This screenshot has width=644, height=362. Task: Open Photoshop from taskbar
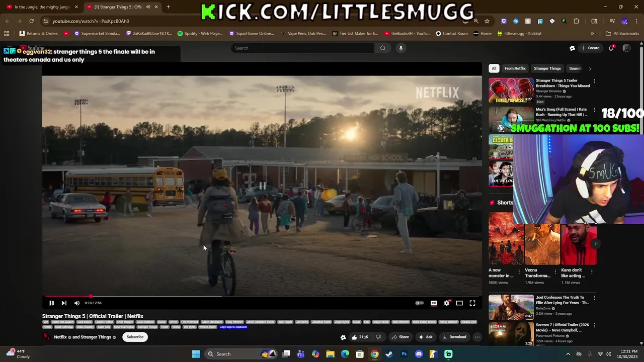404,354
